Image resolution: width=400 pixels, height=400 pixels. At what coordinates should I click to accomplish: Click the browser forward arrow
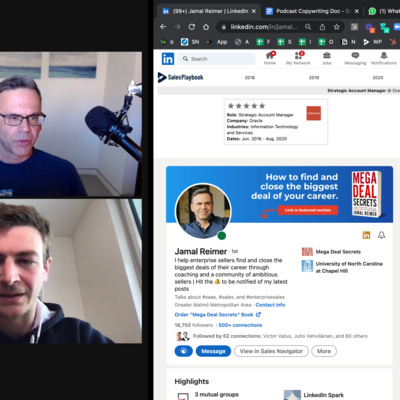(177, 27)
